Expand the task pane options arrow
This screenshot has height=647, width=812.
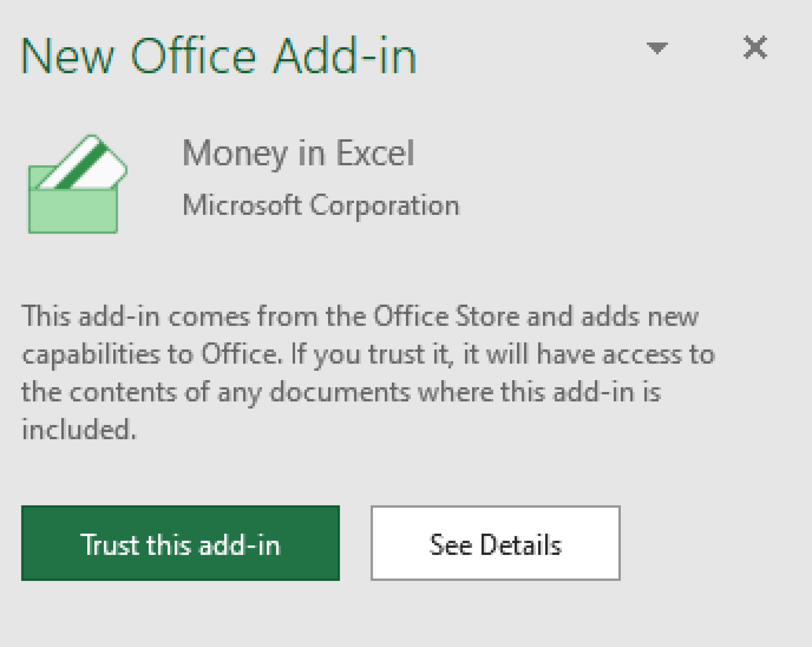pyautogui.click(x=657, y=48)
